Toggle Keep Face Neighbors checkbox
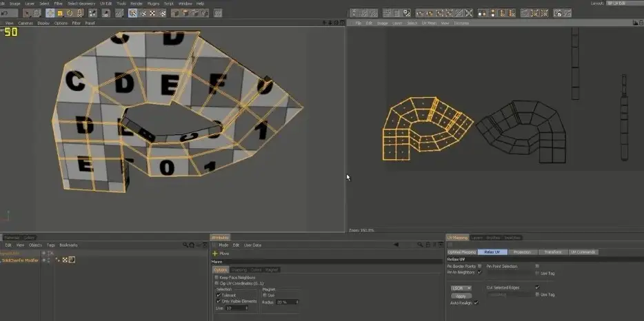Viewport: 644px width, 321px height. (x=217, y=278)
